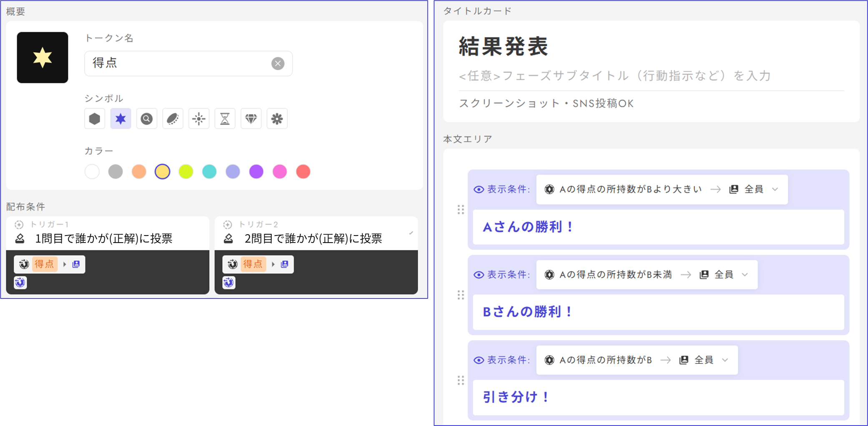
Task: Pick the hourglass symbol icon
Action: (225, 119)
